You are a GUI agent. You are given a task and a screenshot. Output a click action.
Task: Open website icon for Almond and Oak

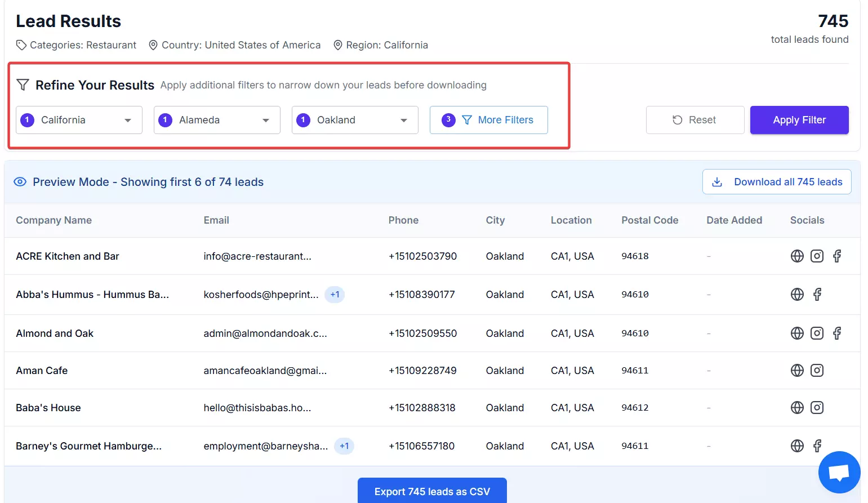tap(797, 333)
